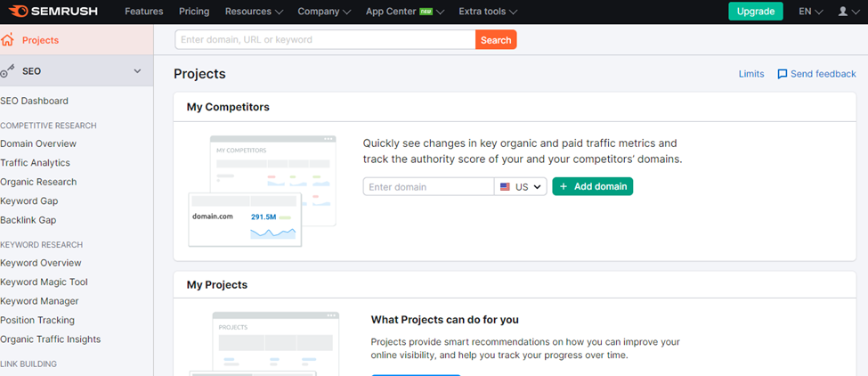Open the Limits link

tap(751, 74)
